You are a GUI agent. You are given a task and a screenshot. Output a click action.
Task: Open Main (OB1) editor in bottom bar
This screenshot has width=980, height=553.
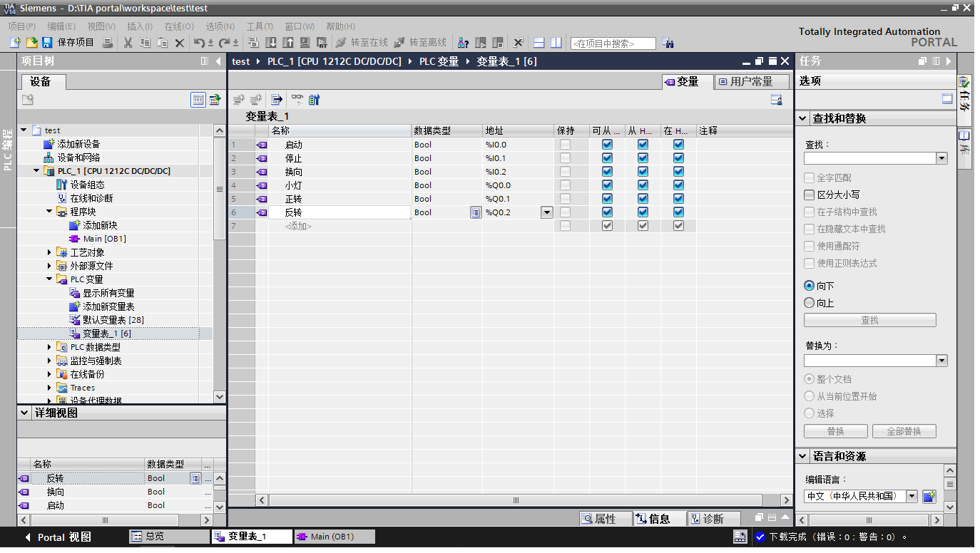[334, 537]
